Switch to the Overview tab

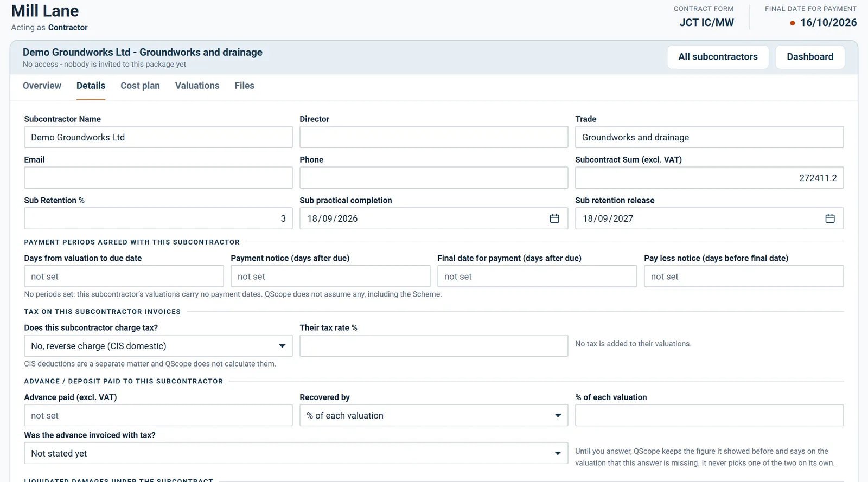[42, 86]
